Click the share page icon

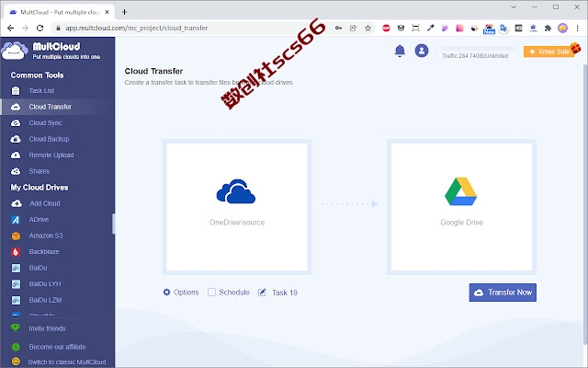(353, 29)
